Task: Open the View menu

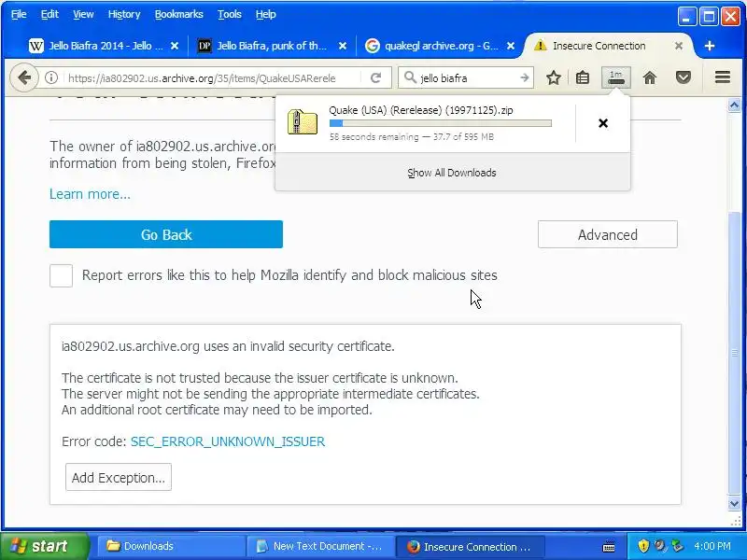Action: pyautogui.click(x=83, y=14)
